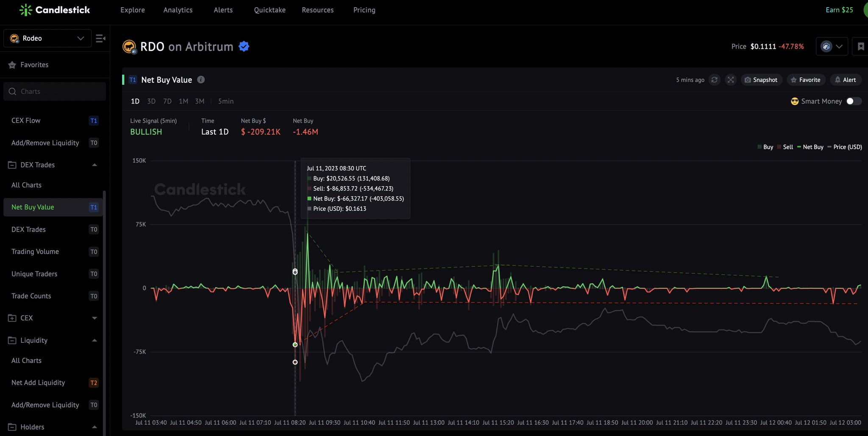The image size is (868, 436).
Task: Switch to the 3D time range
Action: coord(151,101)
